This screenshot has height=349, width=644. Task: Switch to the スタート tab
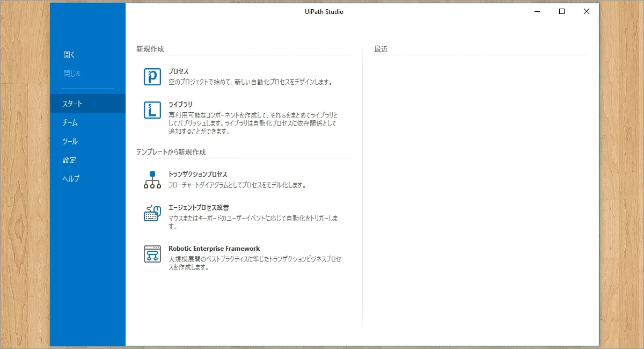(x=87, y=104)
